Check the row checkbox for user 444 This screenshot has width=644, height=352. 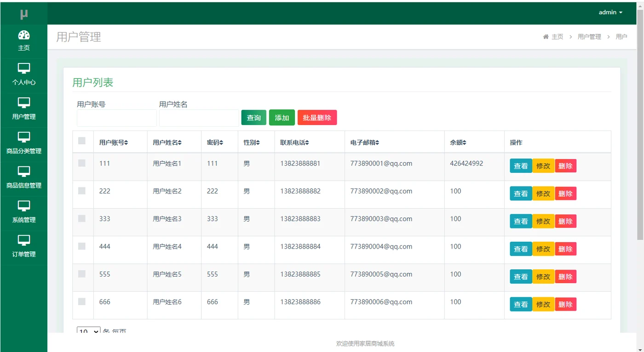click(82, 246)
